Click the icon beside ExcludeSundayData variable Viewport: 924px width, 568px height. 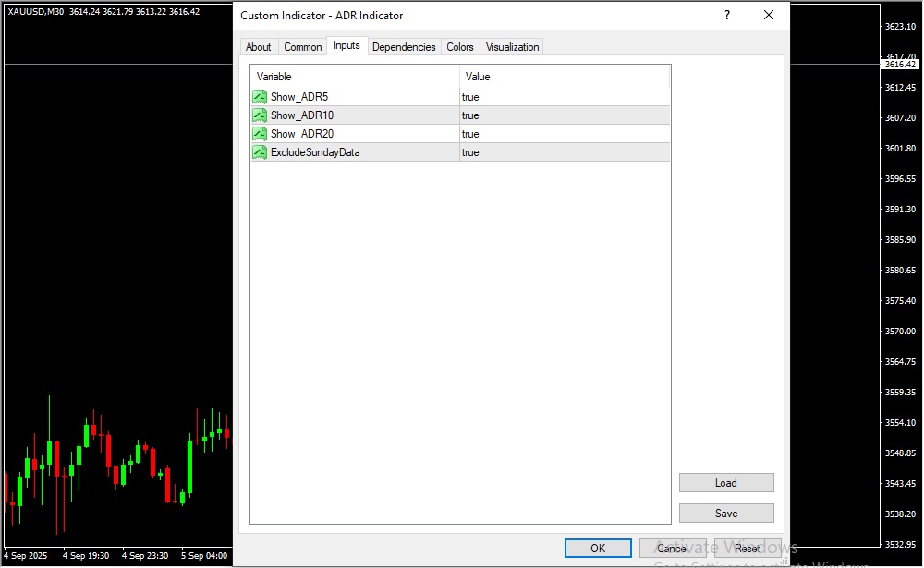pos(260,152)
